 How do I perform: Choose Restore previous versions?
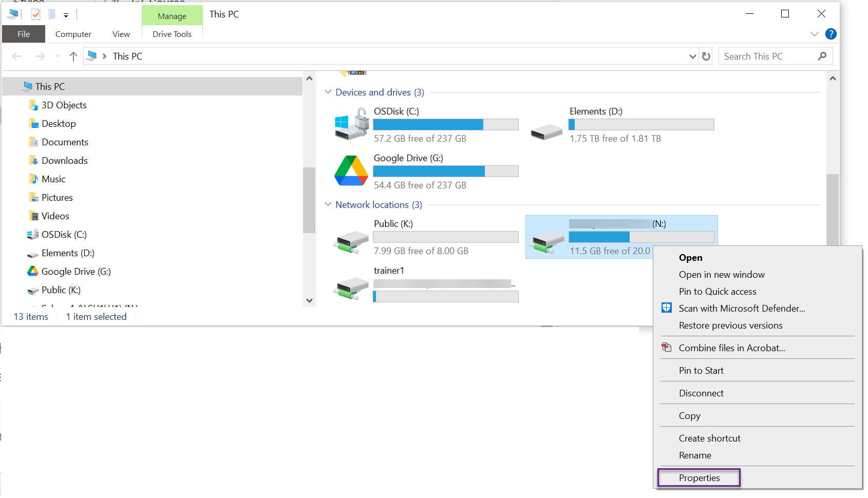[758, 325]
